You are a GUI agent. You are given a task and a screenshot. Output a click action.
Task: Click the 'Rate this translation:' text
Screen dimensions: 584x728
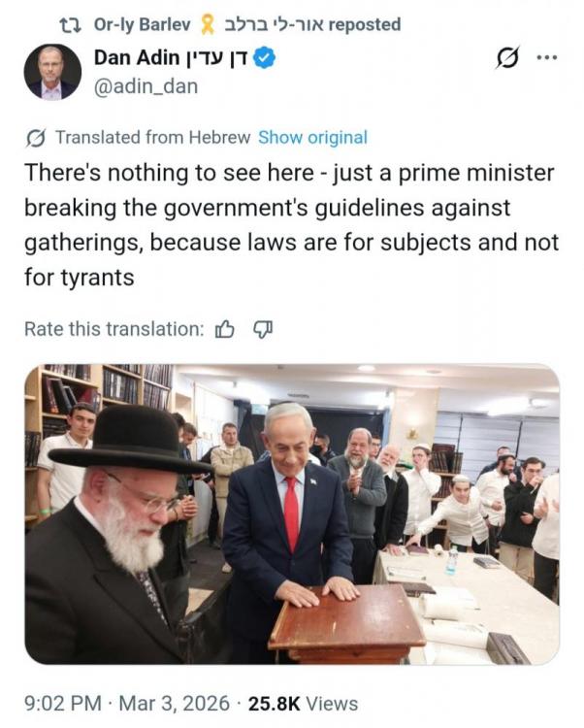pos(114,329)
